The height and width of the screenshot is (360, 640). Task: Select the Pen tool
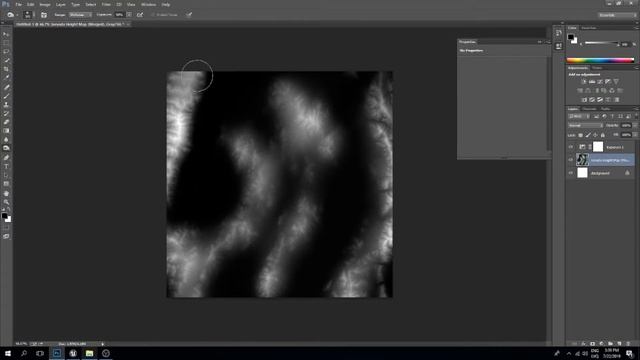pos(6,158)
